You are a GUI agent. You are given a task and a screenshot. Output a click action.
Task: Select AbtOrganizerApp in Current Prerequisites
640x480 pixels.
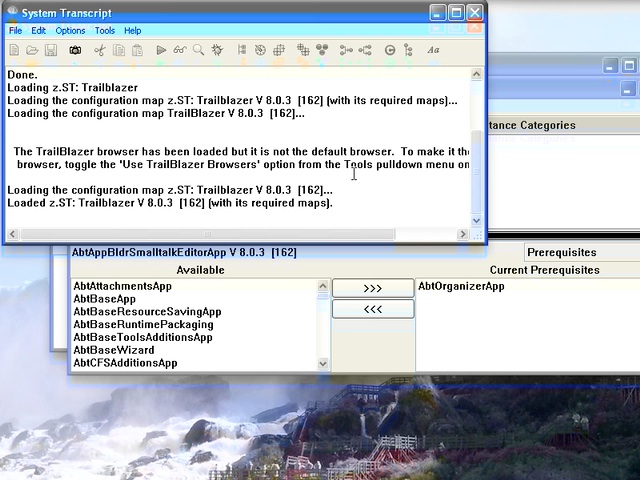point(461,286)
